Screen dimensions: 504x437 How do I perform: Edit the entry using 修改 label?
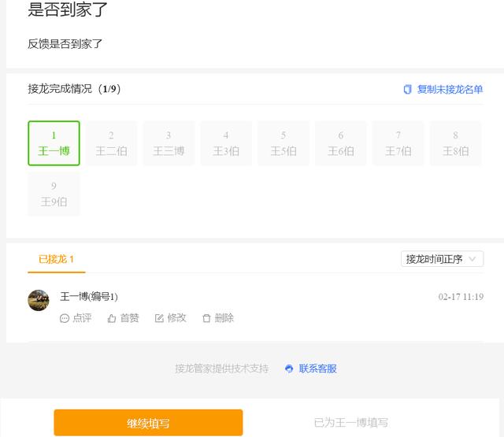point(176,318)
